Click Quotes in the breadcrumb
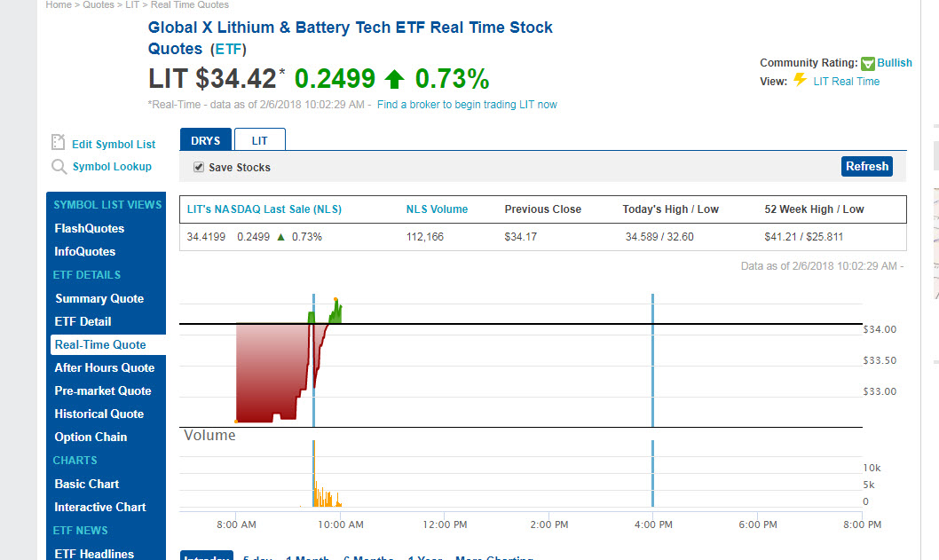The width and height of the screenshot is (939, 560). tap(99, 4)
